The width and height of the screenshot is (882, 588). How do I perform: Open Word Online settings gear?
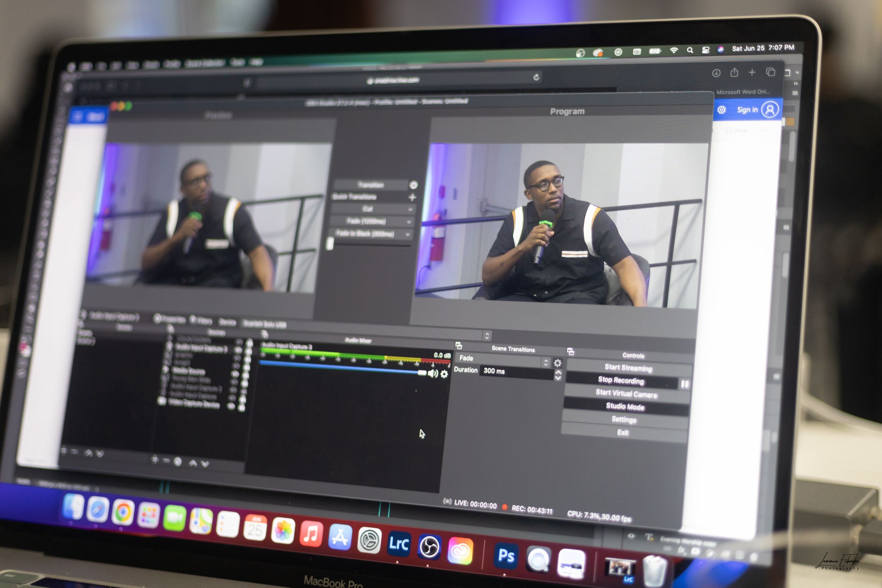[721, 110]
